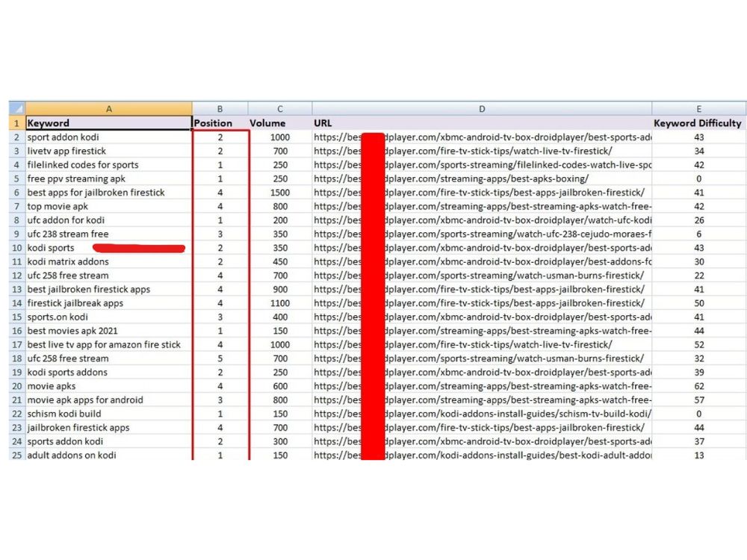Open the schism-tv-build-kodi URL cell
This screenshot has width=747, height=560.
tap(482, 414)
